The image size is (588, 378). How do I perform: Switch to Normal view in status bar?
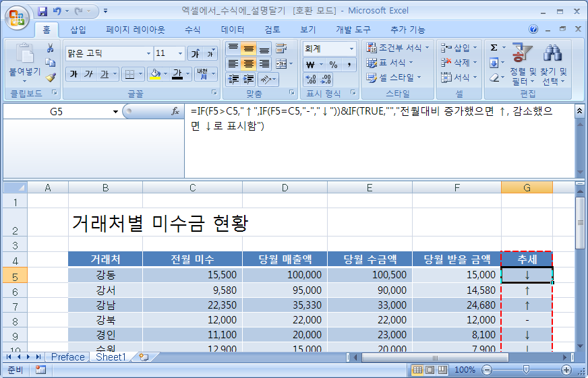coord(417,370)
